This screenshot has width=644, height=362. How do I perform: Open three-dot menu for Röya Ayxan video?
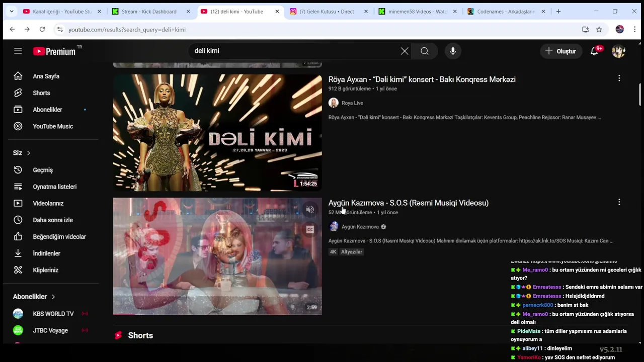(x=619, y=78)
